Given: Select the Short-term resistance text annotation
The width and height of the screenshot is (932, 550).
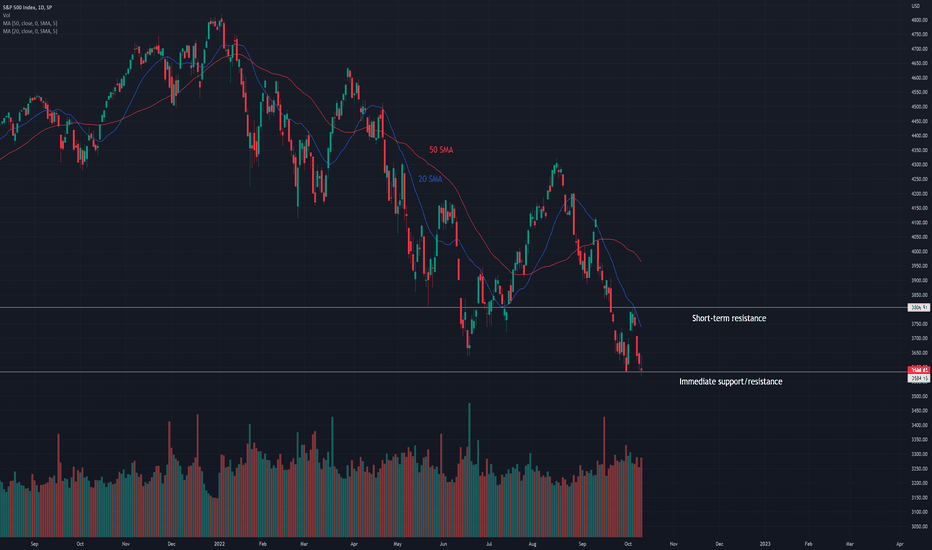Looking at the screenshot, I should (x=729, y=318).
